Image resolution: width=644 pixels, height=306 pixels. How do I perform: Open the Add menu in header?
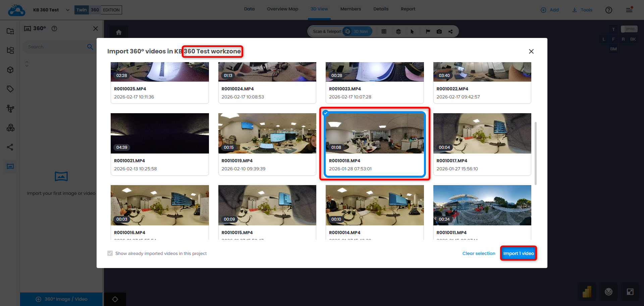(x=550, y=10)
